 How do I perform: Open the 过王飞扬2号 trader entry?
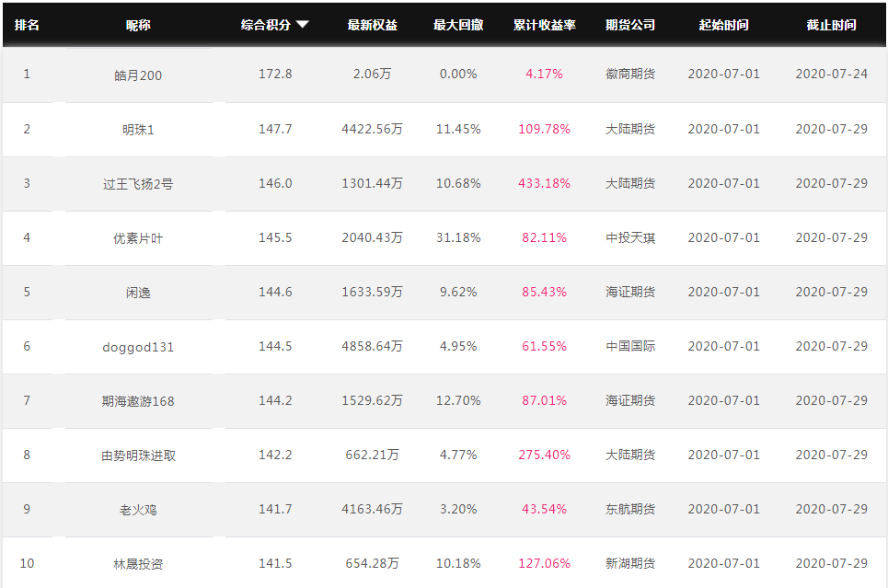[x=138, y=183]
